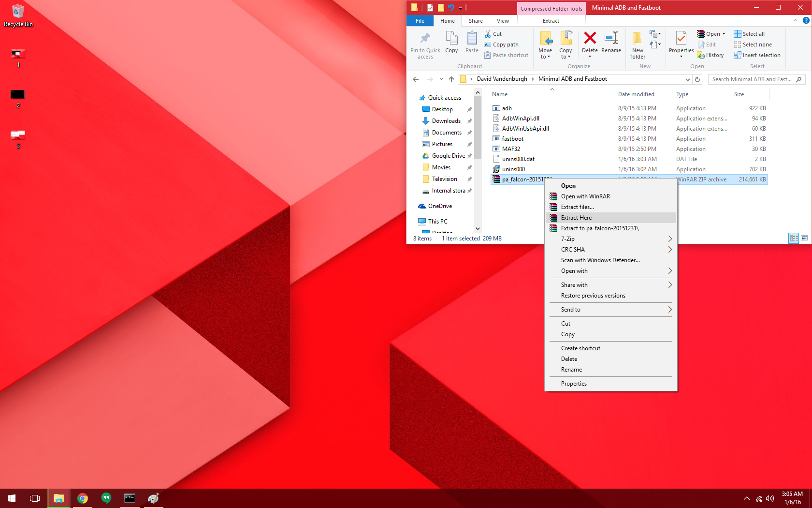Choose Create shortcut from context menu

(x=611, y=348)
